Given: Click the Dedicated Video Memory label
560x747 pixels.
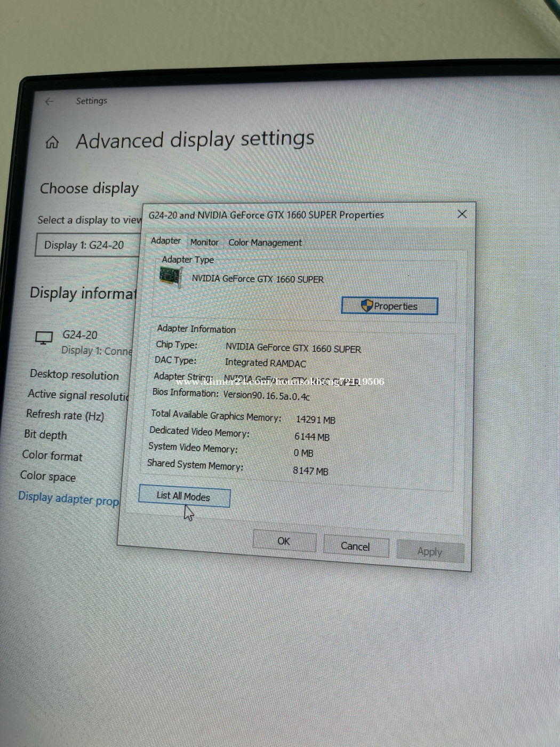Looking at the screenshot, I should pyautogui.click(x=199, y=432).
